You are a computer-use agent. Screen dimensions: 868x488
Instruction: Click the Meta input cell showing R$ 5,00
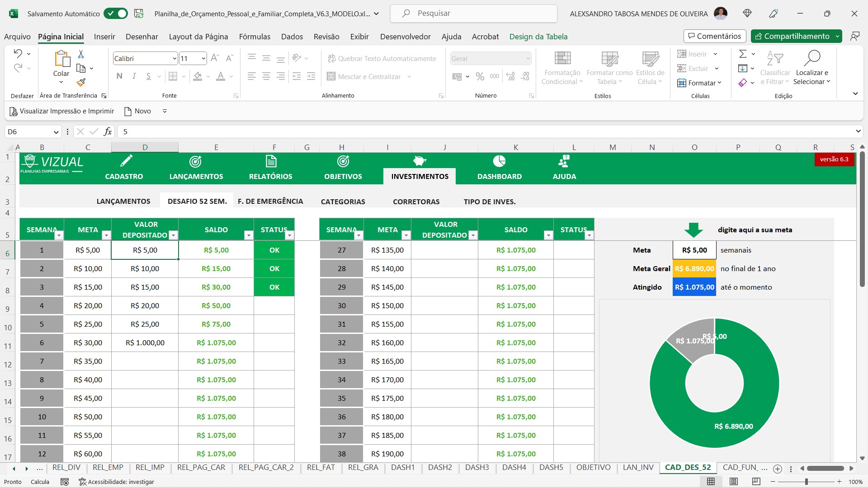pyautogui.click(x=694, y=250)
